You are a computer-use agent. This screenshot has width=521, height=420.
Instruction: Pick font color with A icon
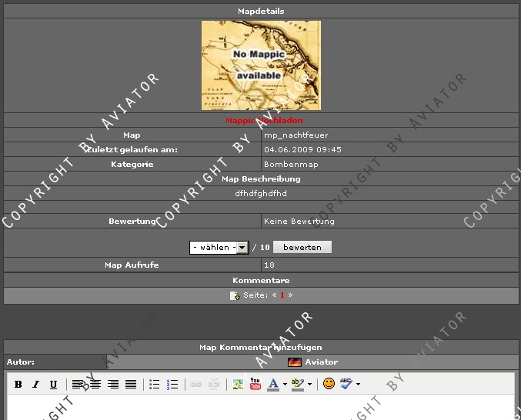click(x=273, y=384)
